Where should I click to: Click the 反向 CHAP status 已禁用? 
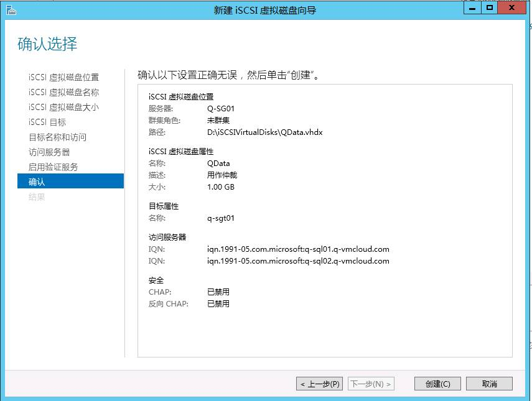[x=218, y=304]
